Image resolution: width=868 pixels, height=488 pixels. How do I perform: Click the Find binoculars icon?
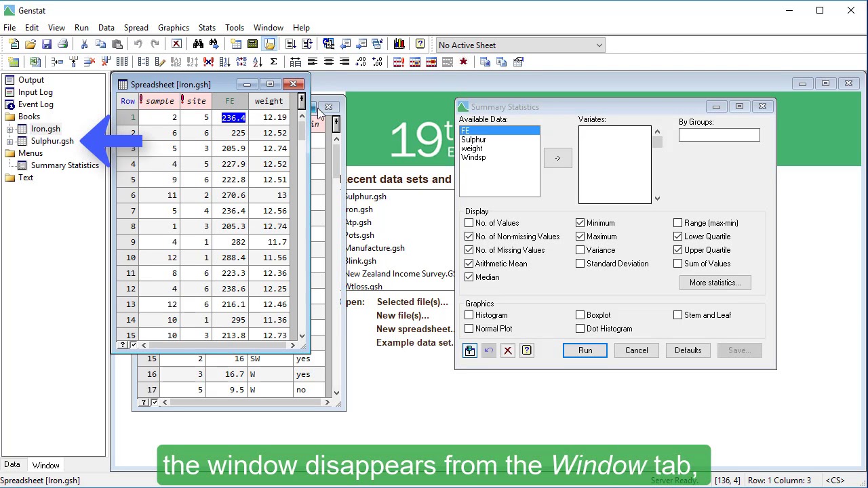[198, 45]
